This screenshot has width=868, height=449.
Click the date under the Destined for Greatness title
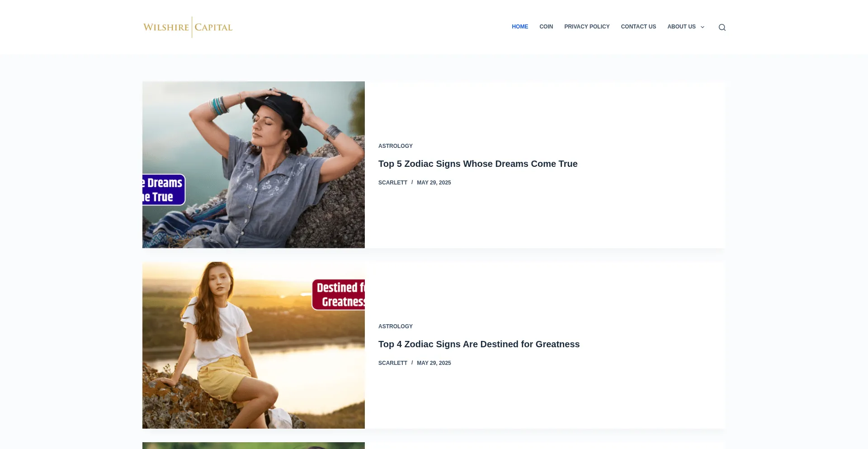(x=434, y=363)
